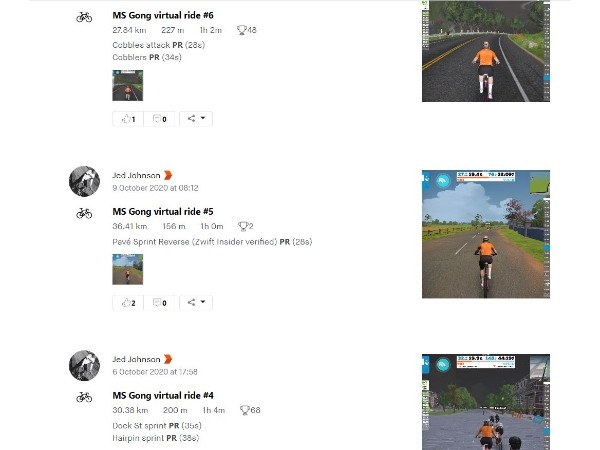Open small photo thumbnail under ride #6

(x=128, y=85)
